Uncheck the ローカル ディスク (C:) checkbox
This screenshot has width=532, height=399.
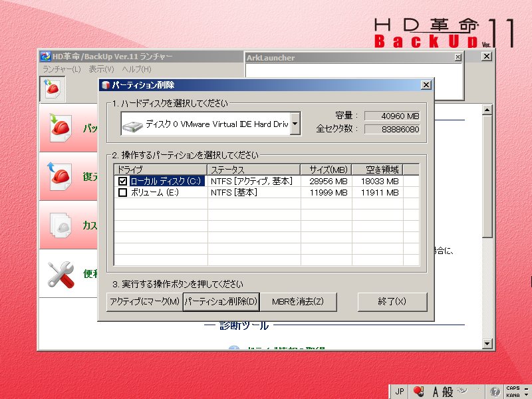pos(122,181)
